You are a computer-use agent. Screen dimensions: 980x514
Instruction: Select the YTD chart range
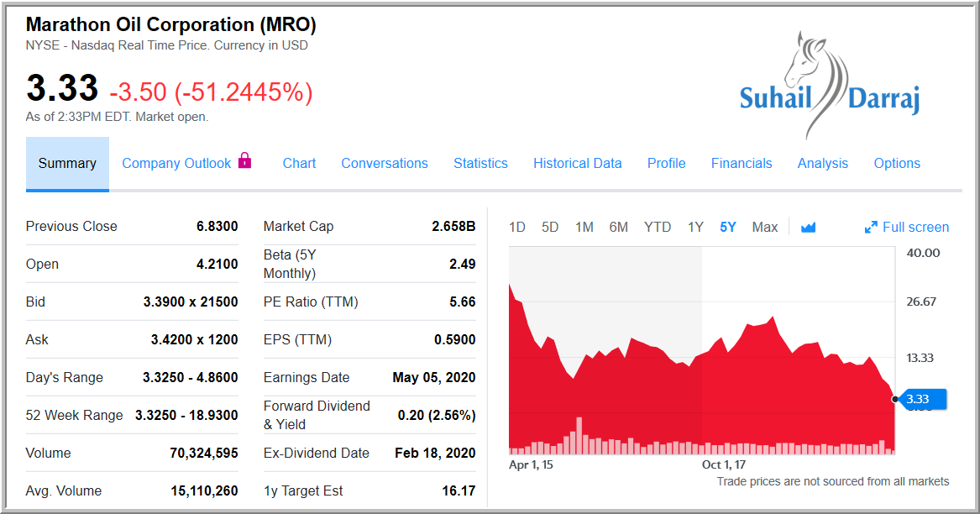coord(658,227)
